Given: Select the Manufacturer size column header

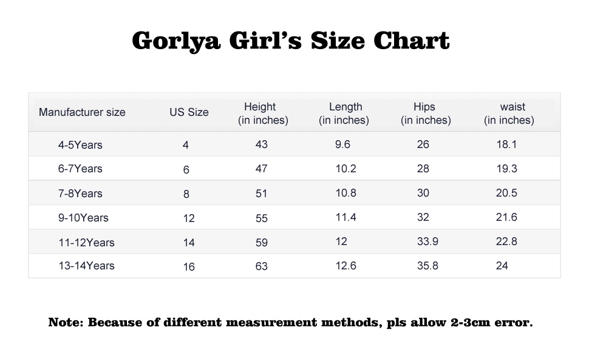Looking at the screenshot, I should 82,112.
